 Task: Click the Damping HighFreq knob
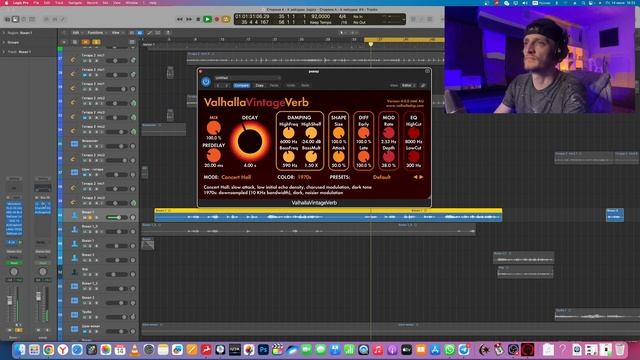289,133
